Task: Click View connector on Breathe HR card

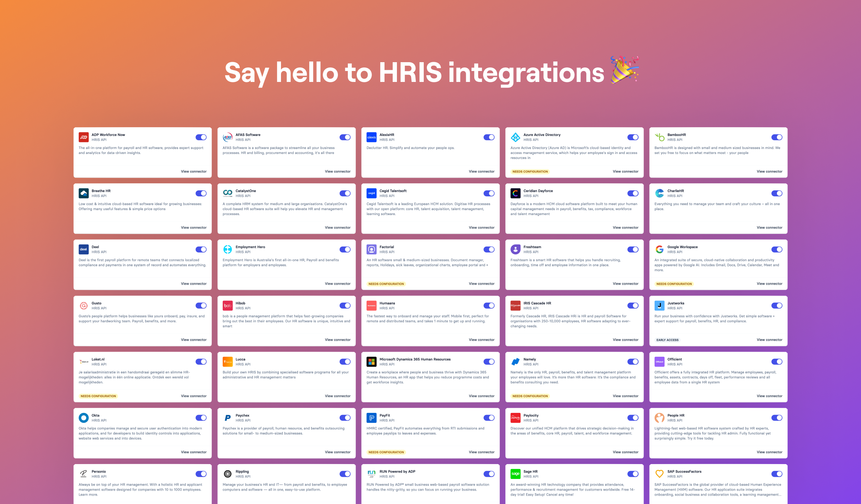Action: point(194,228)
